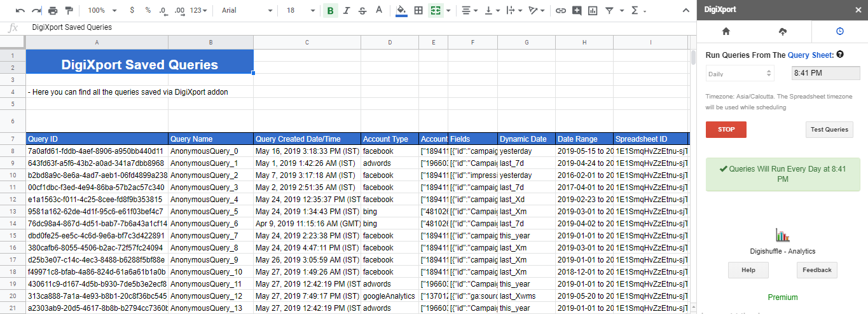Open the Text rotation dropdown
Viewport: 868px width, 314px height.
(536, 11)
